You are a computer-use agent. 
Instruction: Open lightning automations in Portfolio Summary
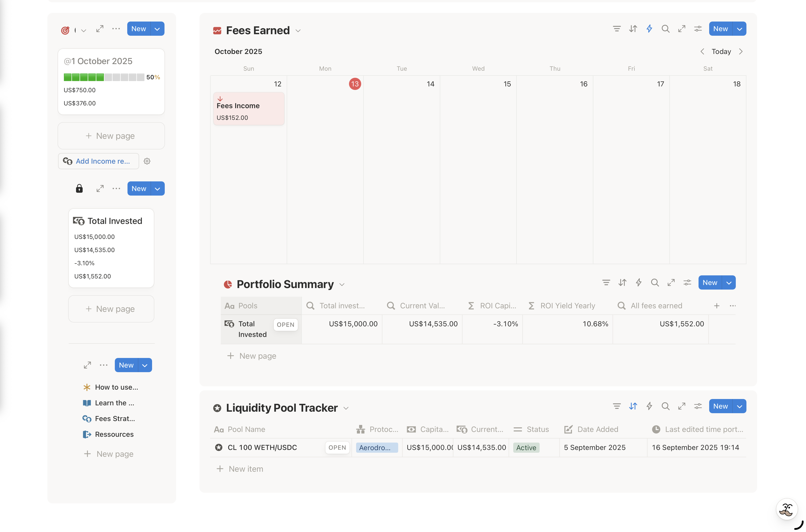[x=639, y=283]
